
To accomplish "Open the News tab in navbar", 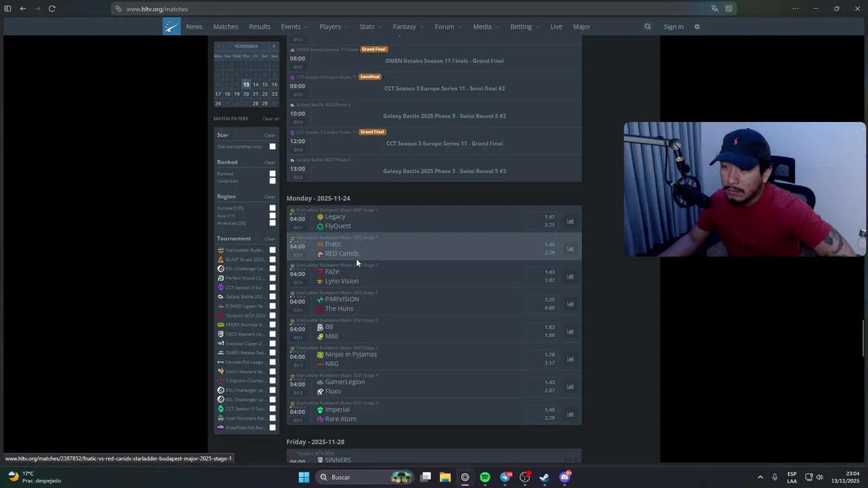I will pos(194,26).
